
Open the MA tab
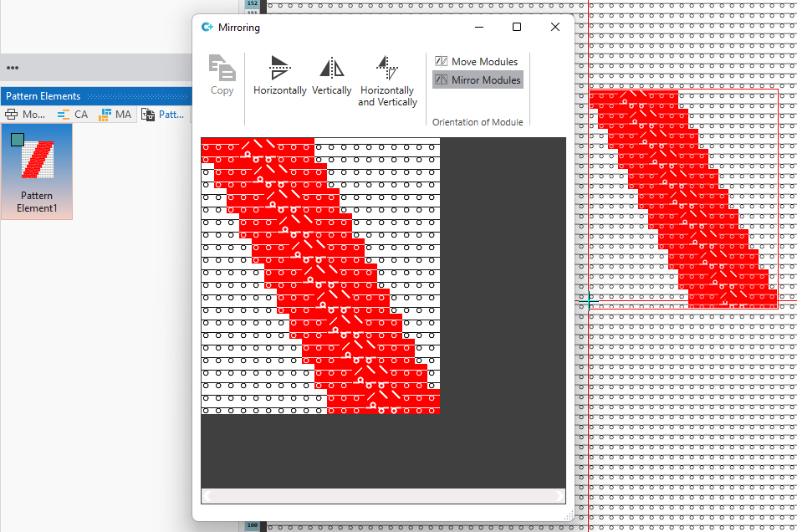click(115, 115)
